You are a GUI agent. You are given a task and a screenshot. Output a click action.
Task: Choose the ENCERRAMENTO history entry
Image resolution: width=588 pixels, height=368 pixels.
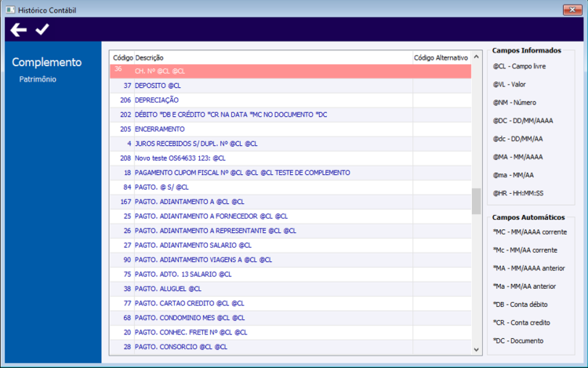point(291,129)
